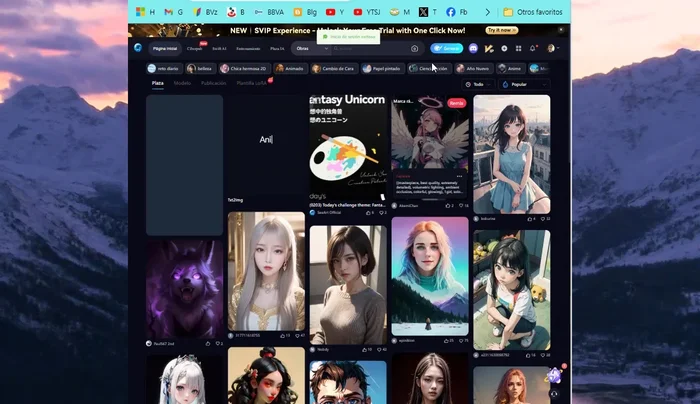Click the SeaArt logo icon

click(x=138, y=48)
